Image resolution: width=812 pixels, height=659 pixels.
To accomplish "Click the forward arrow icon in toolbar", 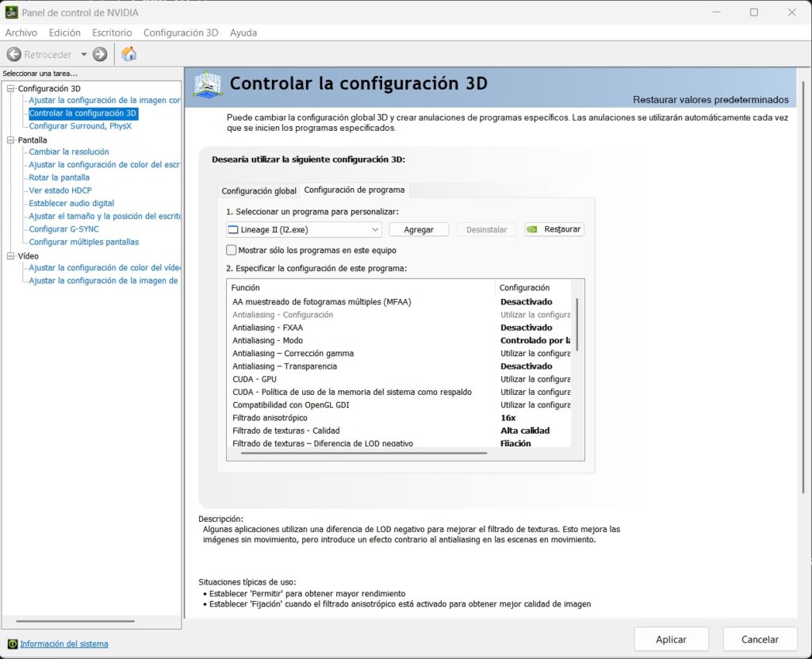I will click(x=100, y=55).
